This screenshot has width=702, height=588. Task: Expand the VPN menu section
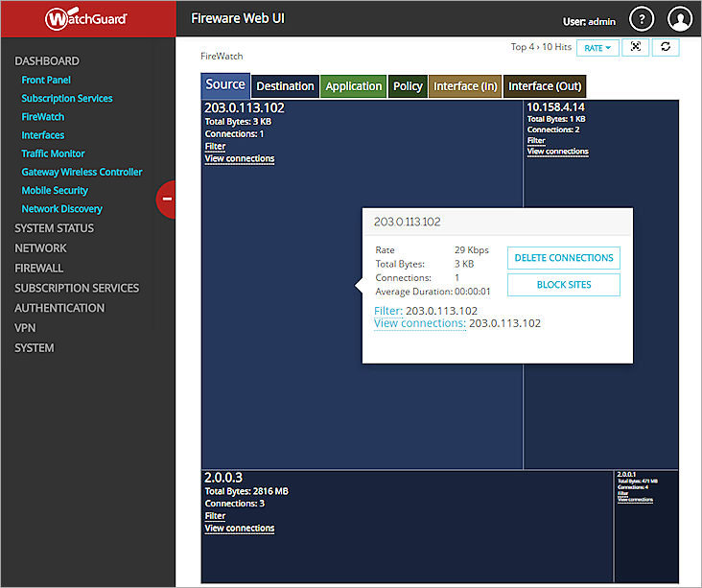[x=25, y=327]
